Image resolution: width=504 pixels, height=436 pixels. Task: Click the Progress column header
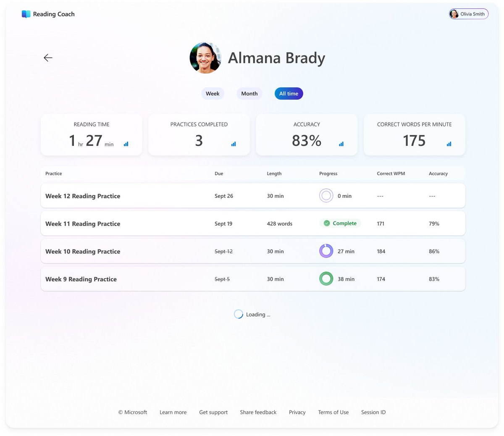point(328,173)
